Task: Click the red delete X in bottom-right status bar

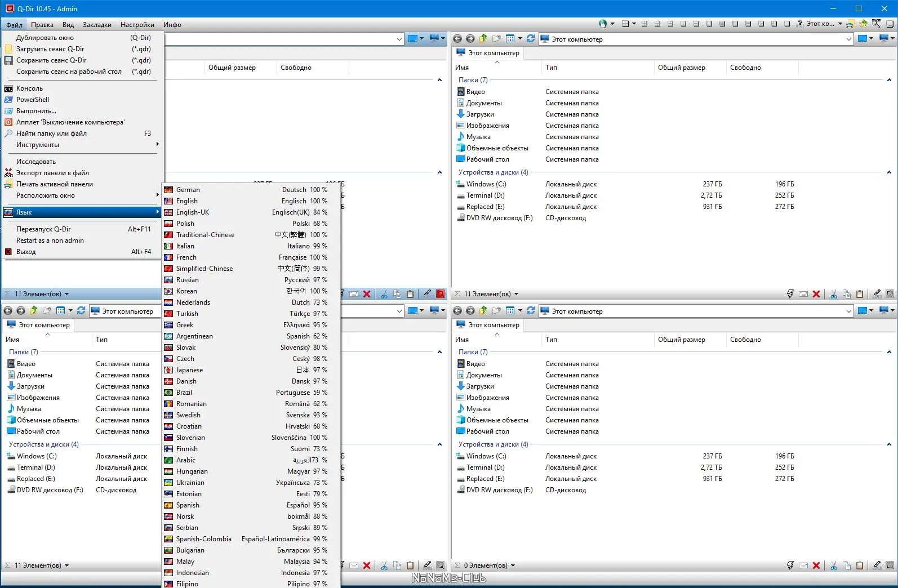Action: 816,565
